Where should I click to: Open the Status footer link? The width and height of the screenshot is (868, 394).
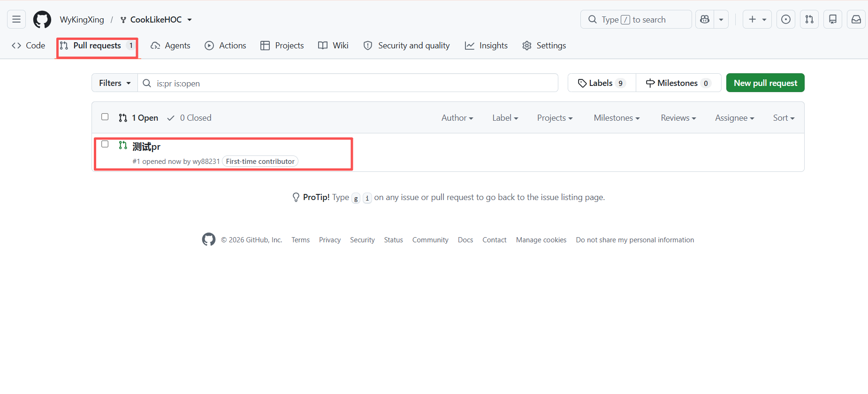click(x=394, y=240)
